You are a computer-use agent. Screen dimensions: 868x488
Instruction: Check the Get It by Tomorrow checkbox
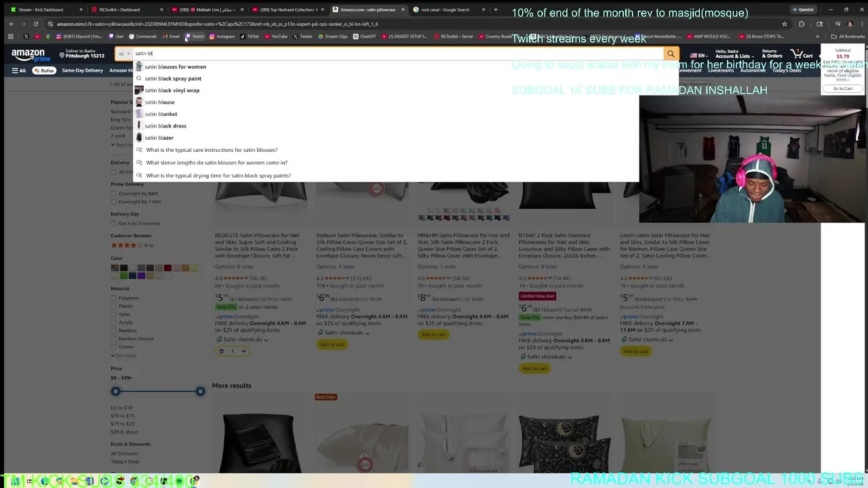[114, 224]
